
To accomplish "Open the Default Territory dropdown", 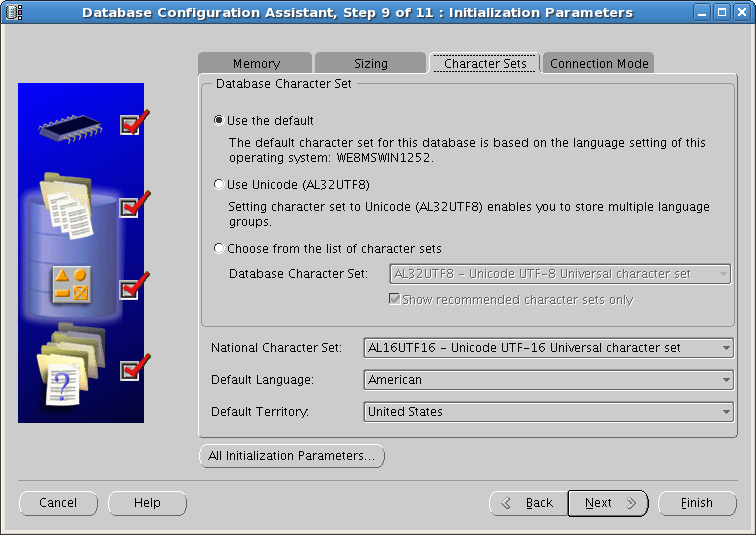I will click(x=548, y=412).
